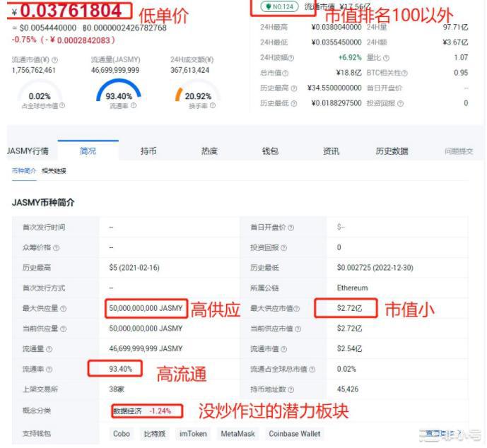The width and height of the screenshot is (487, 448).
Task: Click help icon beside 占全球总市值
Action: [x=62, y=105]
